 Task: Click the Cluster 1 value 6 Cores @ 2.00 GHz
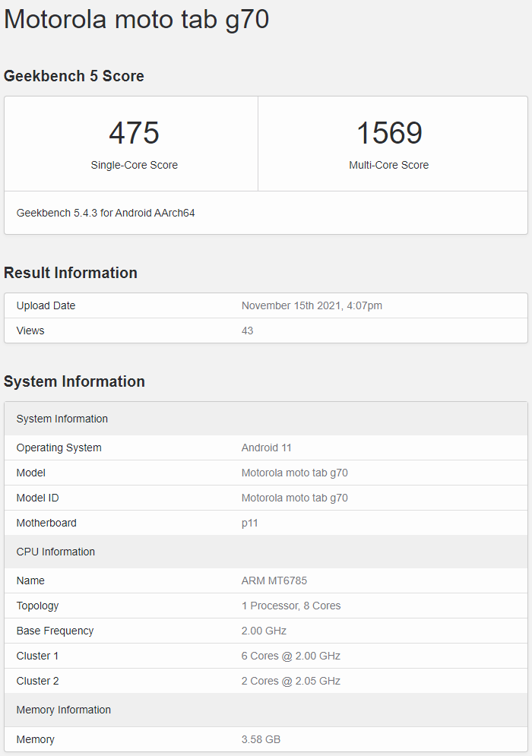pos(291,656)
